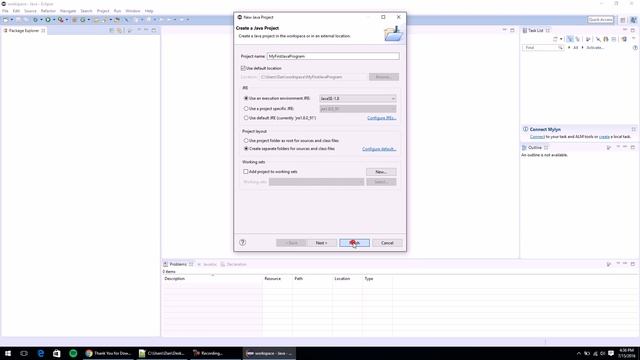Viewport: 640px width, 360px height.
Task: Check Add project to working sets
Action: coord(246,171)
